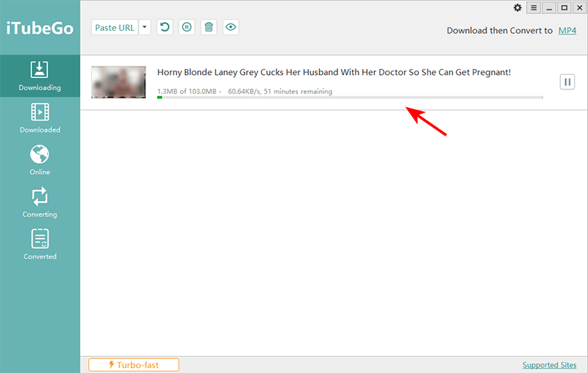The image size is (588, 373).
Task: Click the downloading video thumbnail
Action: (x=118, y=82)
